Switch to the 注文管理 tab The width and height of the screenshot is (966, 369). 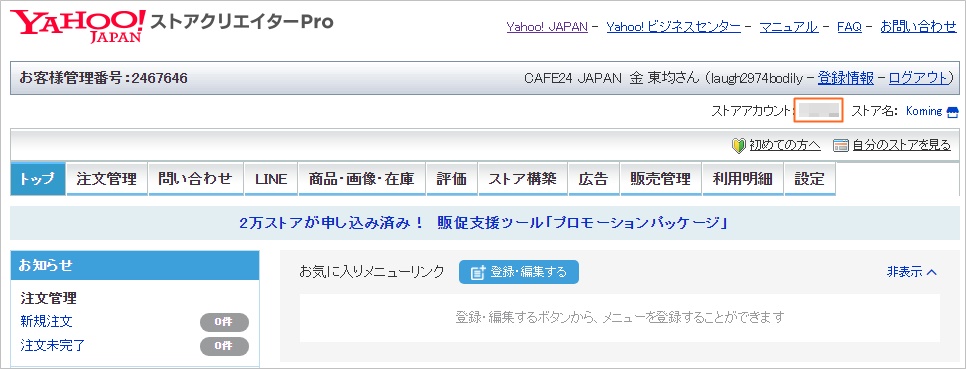coord(107,179)
